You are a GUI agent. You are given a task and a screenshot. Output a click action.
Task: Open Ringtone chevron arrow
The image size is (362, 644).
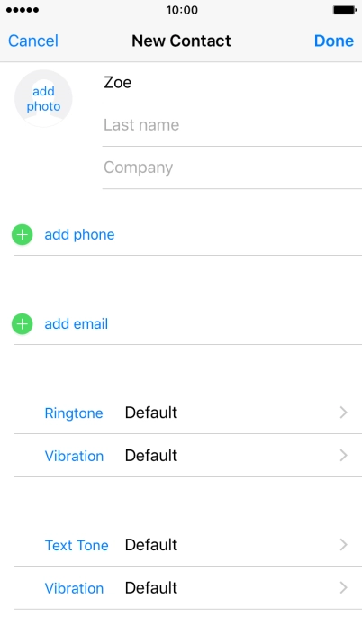coord(344,413)
